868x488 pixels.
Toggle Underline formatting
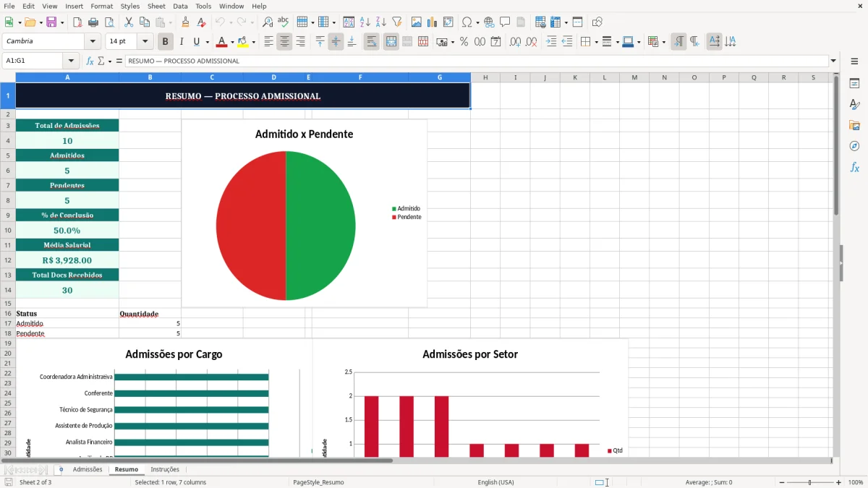196,42
